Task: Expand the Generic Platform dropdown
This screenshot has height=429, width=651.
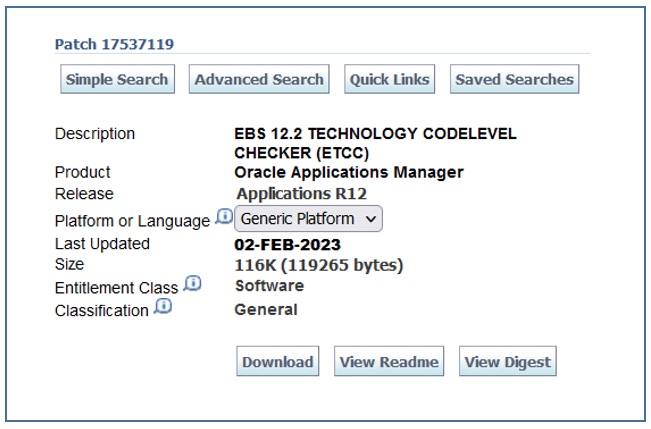Action: click(310, 218)
